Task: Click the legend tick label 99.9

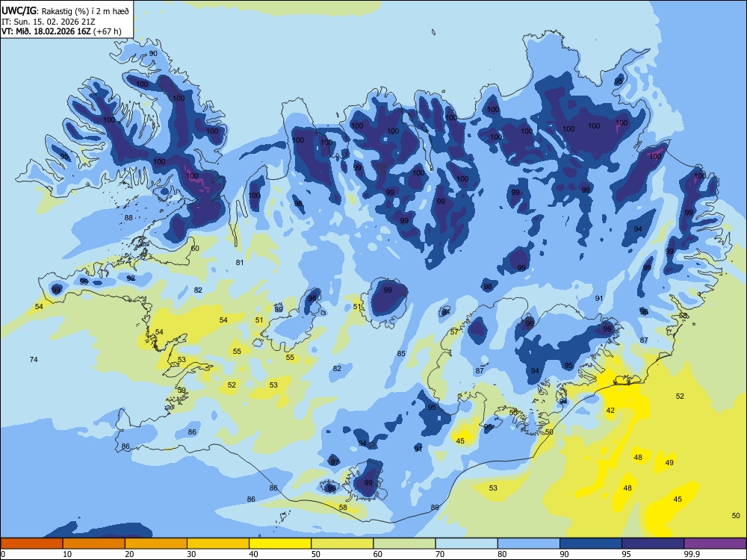Action: [691, 554]
